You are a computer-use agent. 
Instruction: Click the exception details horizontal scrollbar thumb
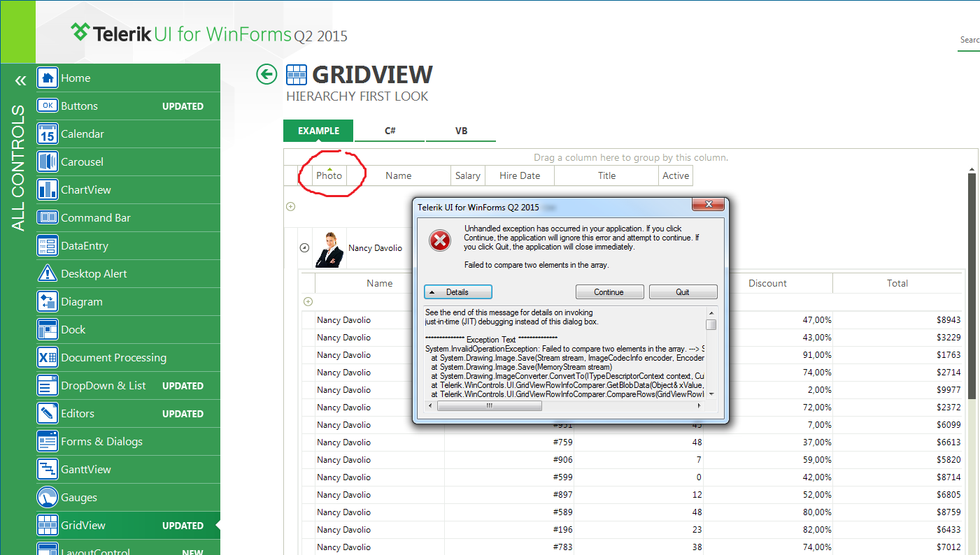click(x=490, y=405)
